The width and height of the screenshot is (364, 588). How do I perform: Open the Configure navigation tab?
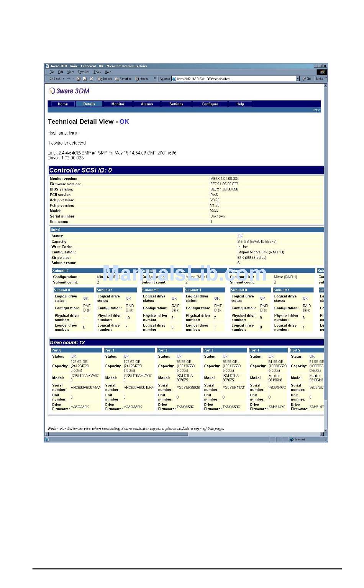pos(210,104)
